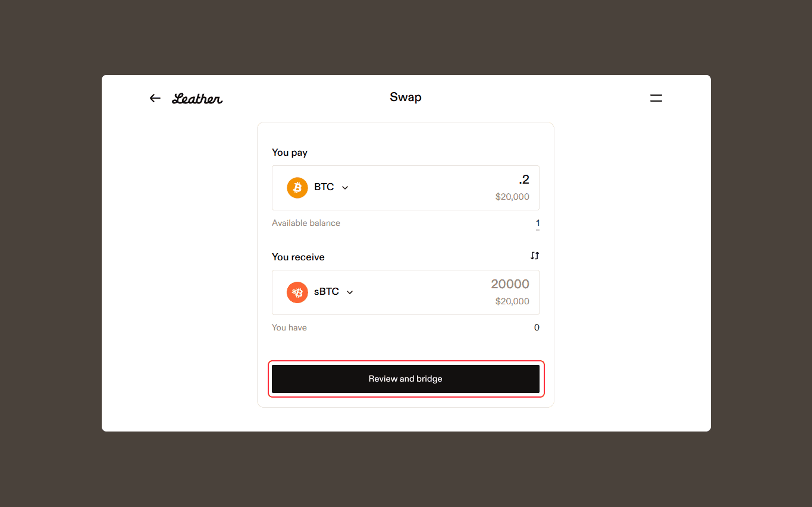This screenshot has width=812, height=507.
Task: Click the You have balance of 0
Action: pyautogui.click(x=537, y=327)
